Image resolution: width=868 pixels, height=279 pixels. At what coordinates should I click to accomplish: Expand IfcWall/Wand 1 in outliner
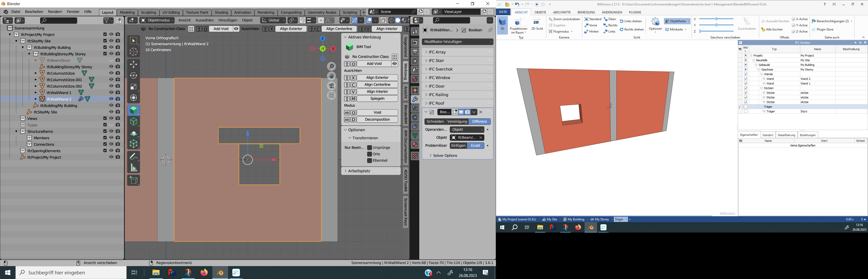click(36, 93)
